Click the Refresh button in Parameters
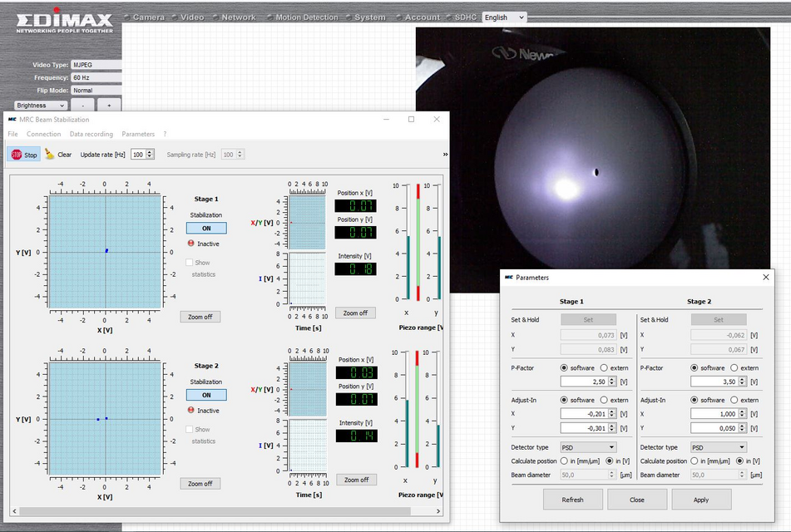The image size is (791, 532). (572, 500)
